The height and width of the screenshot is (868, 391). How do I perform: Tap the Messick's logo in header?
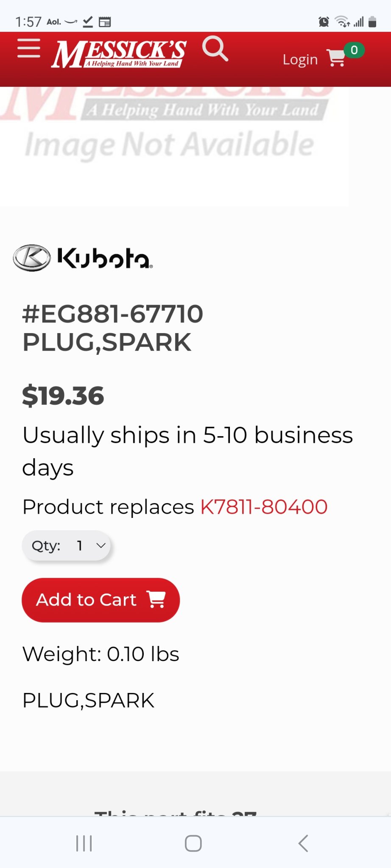[119, 54]
